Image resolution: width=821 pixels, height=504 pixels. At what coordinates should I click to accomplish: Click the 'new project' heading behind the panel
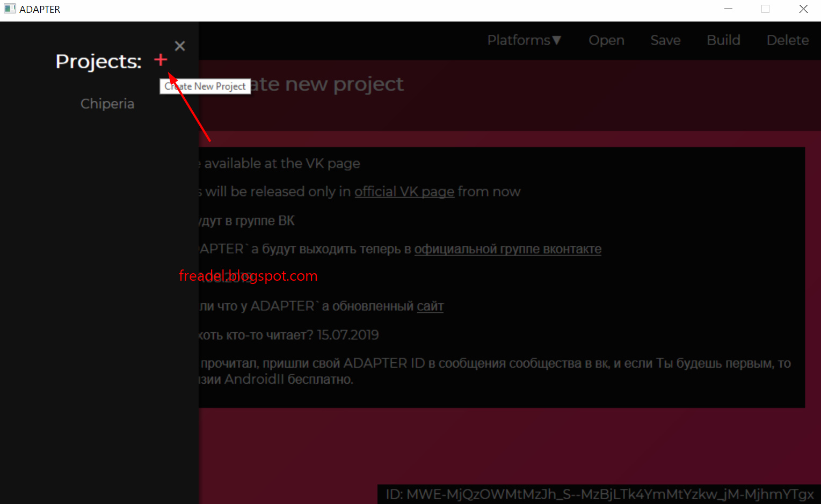point(327,84)
